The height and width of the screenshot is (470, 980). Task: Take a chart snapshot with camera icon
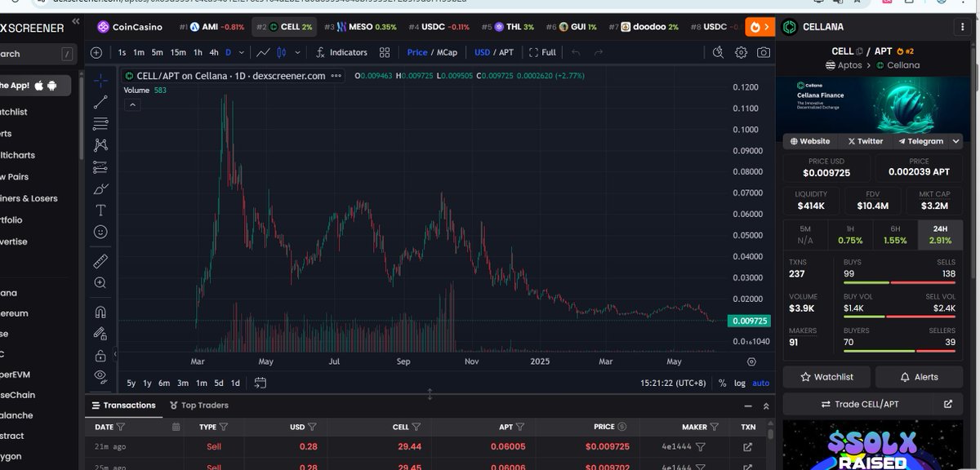click(763, 52)
